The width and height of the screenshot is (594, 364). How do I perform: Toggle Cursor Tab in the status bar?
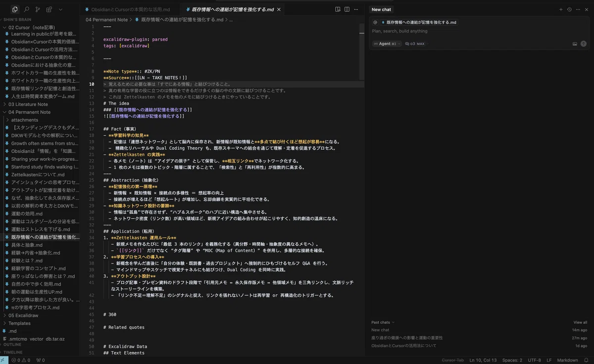coord(452,360)
